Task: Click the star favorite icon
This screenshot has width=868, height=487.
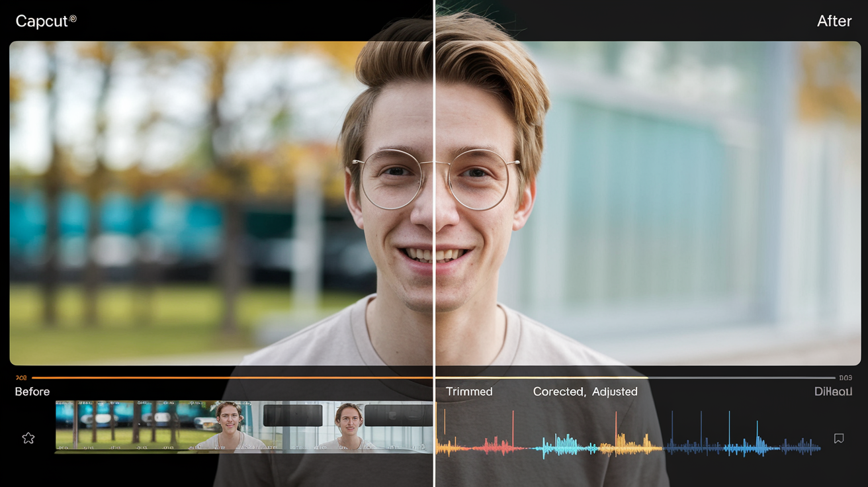Action: [28, 438]
